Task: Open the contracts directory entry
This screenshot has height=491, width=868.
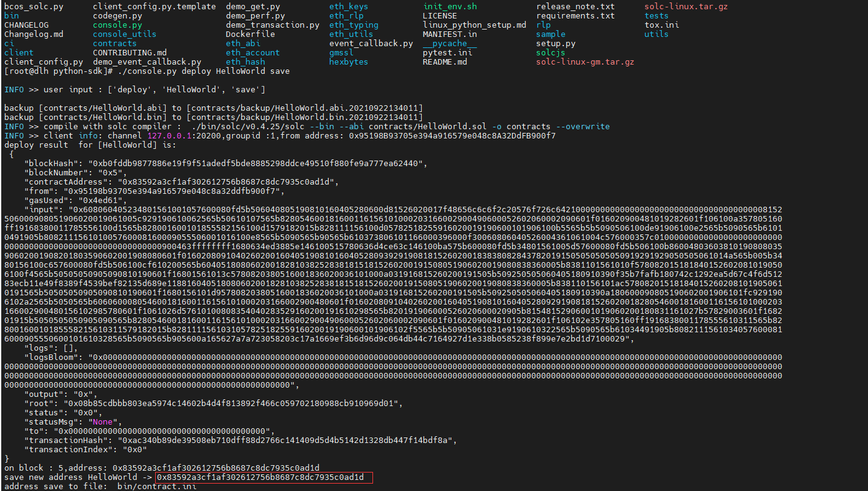Action: coord(115,43)
